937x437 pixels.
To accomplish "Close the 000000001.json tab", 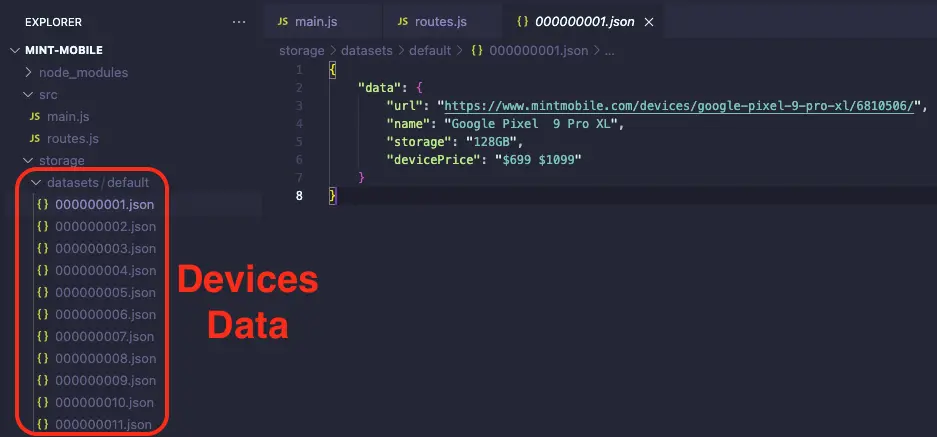I will [x=648, y=22].
